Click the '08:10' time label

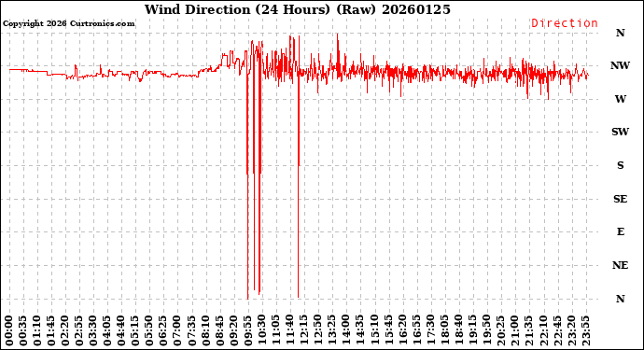click(x=205, y=330)
